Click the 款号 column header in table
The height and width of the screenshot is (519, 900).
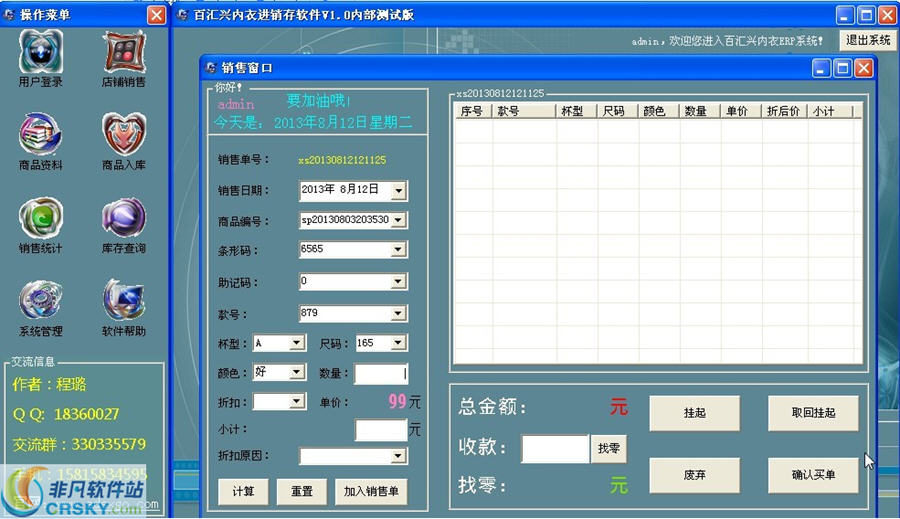pyautogui.click(x=523, y=111)
